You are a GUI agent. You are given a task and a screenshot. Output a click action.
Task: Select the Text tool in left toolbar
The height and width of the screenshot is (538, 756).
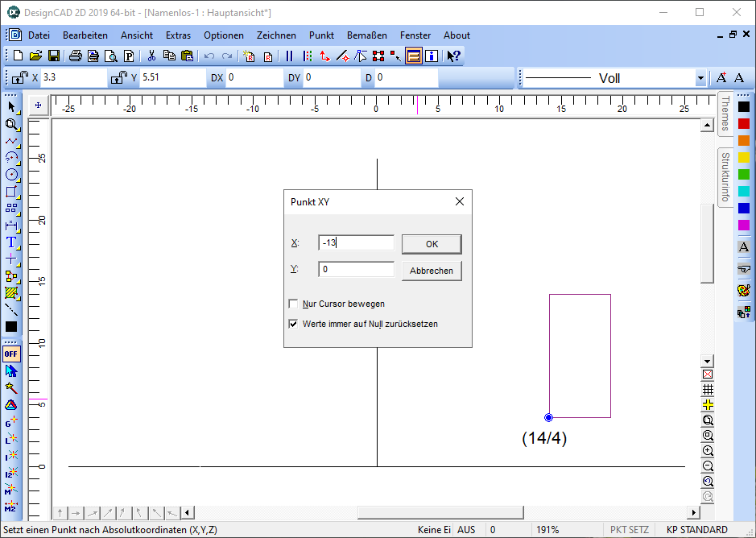point(11,242)
